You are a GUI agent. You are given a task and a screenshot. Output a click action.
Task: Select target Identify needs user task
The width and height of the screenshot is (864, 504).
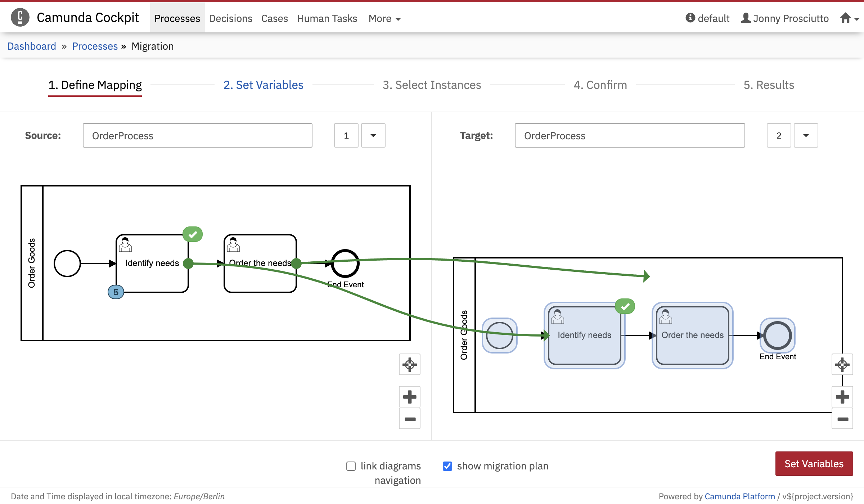click(585, 336)
